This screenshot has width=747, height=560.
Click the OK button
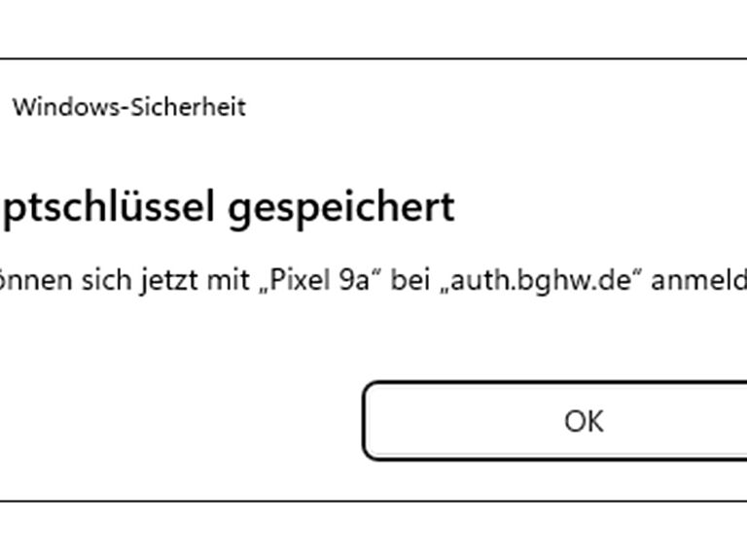click(x=584, y=421)
